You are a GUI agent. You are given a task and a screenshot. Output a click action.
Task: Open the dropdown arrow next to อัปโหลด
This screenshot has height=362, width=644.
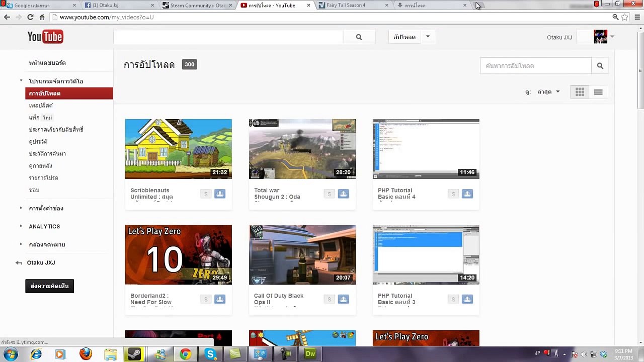click(428, 37)
